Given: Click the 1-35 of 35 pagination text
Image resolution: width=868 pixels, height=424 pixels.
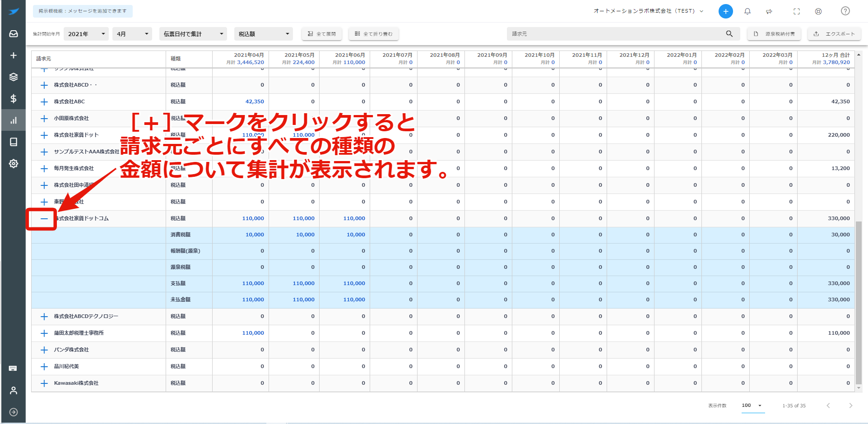Looking at the screenshot, I should click(x=794, y=406).
